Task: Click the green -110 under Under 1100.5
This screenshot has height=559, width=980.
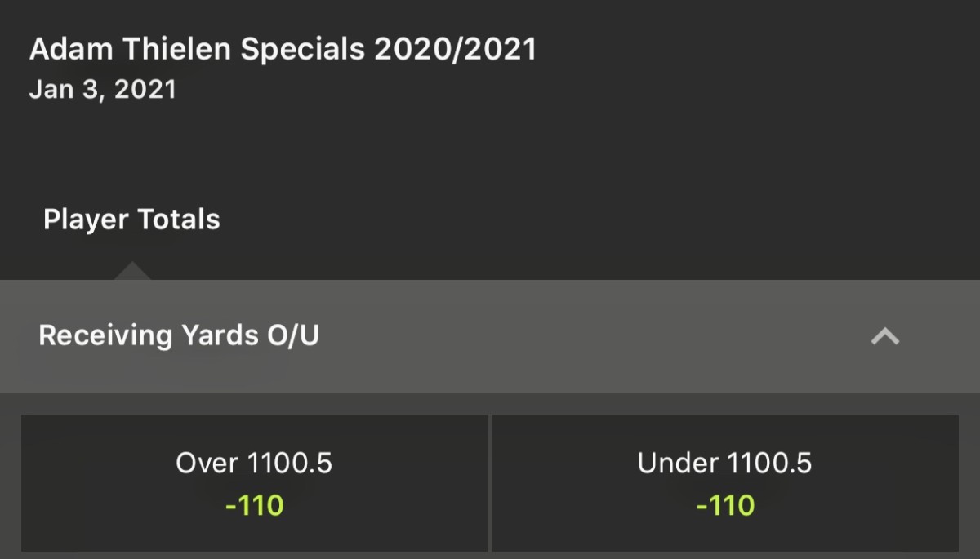Action: pyautogui.click(x=725, y=504)
